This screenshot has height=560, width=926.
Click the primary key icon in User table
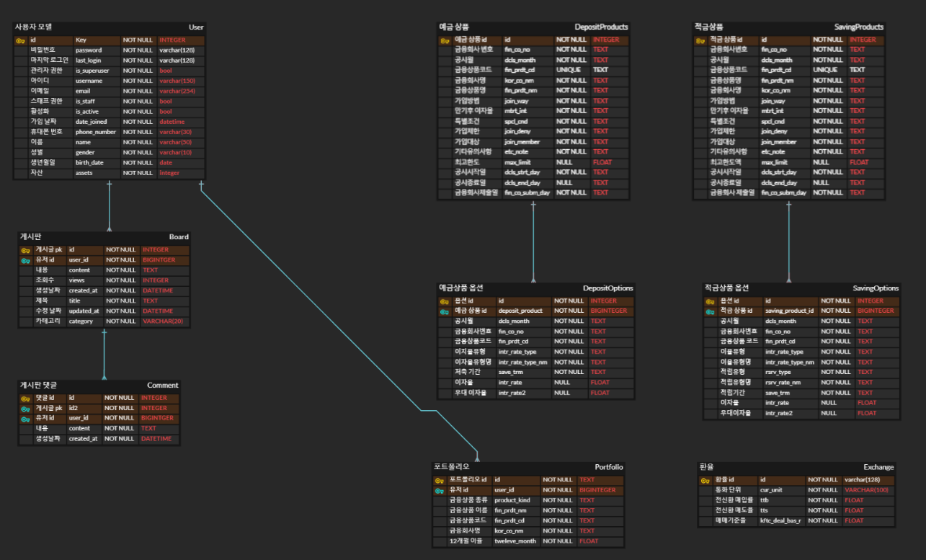click(x=20, y=40)
